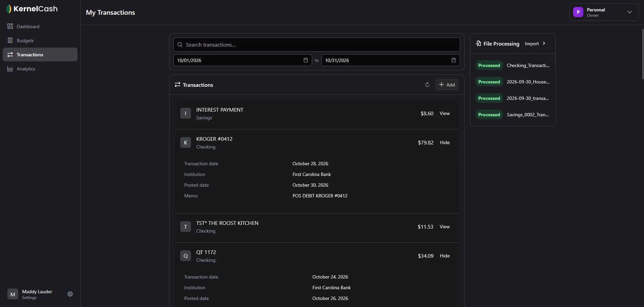This screenshot has height=307, width=644.
Task: Click the K badge for KROGER
Action: pos(186,142)
